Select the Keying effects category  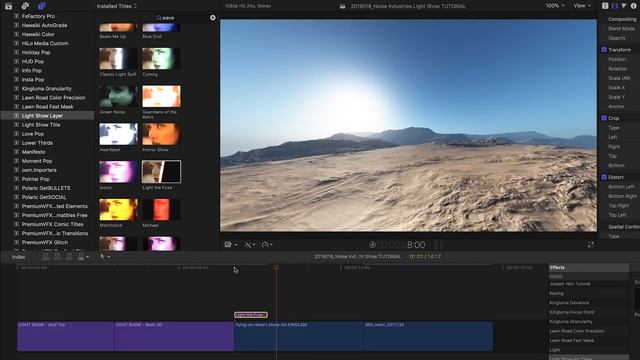coord(556,293)
